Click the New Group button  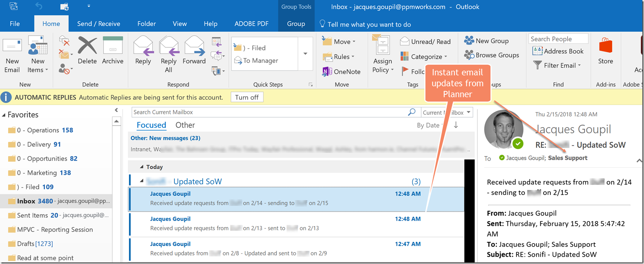click(486, 40)
